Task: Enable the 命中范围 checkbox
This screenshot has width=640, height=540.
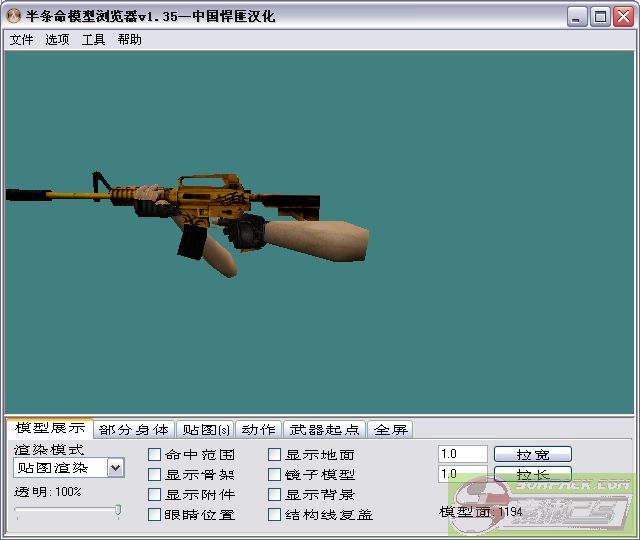Action: (x=155, y=455)
